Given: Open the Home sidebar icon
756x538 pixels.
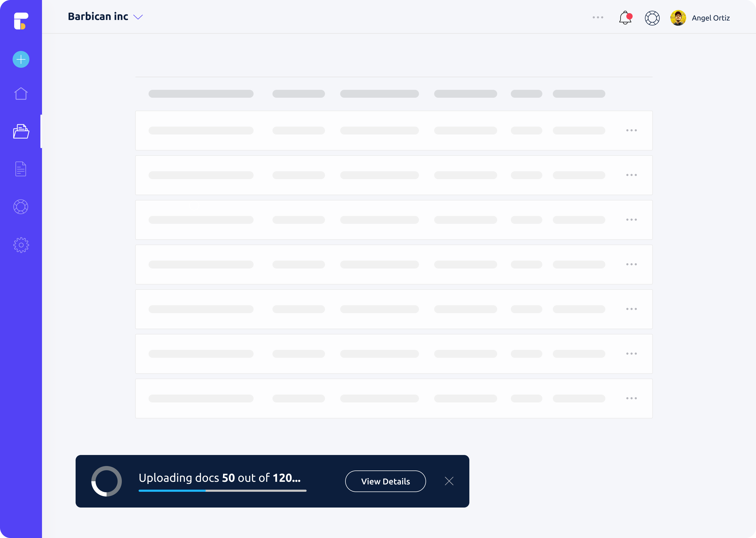Looking at the screenshot, I should (21, 94).
